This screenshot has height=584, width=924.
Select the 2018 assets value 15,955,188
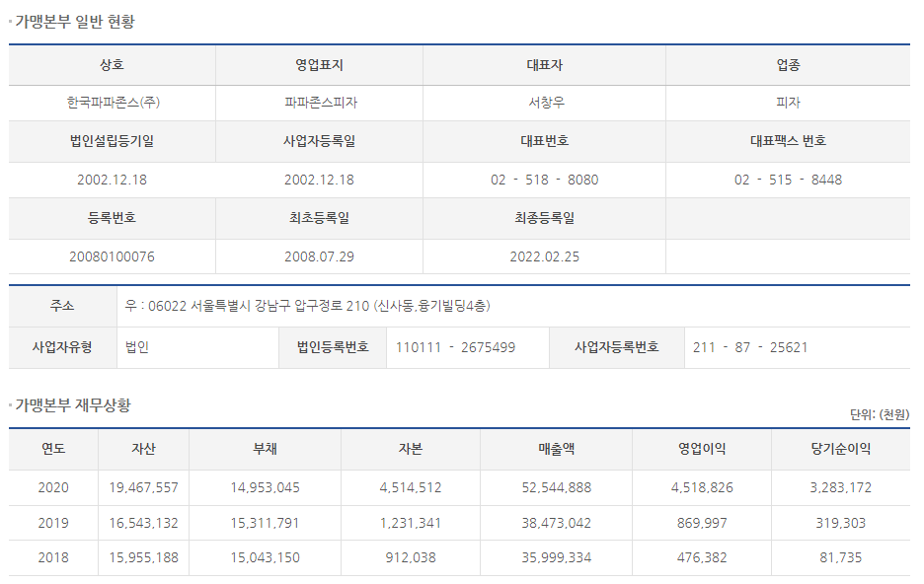pos(144,557)
